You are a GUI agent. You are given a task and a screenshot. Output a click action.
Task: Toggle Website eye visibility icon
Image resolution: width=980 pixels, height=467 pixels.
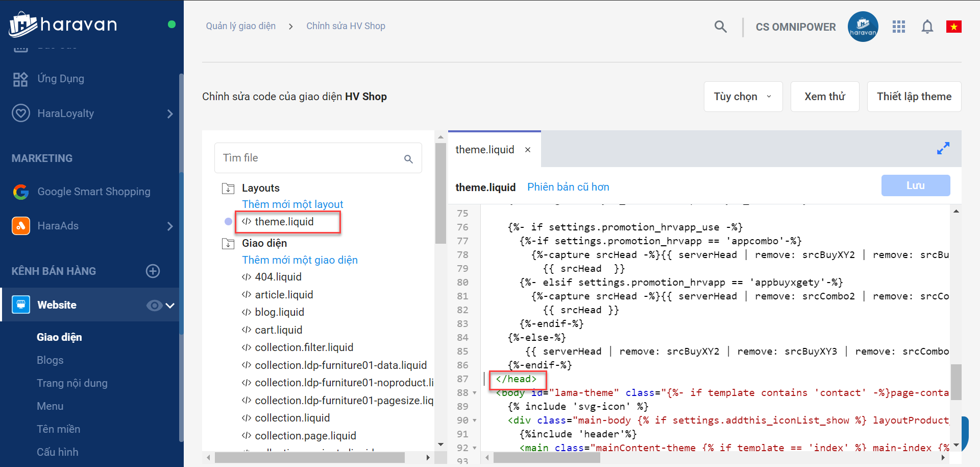pos(154,306)
